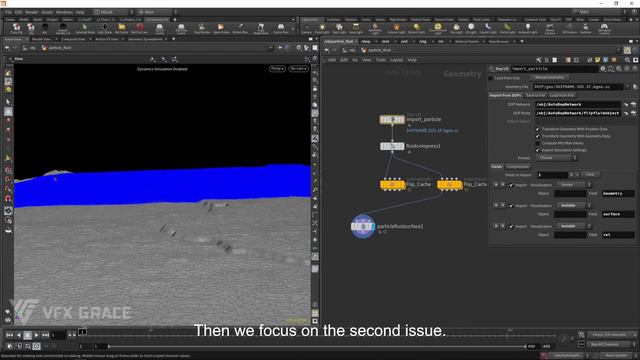This screenshot has width=640, height=360.
Task: Click the Environment Light shelf tool
Action: (x=438, y=28)
